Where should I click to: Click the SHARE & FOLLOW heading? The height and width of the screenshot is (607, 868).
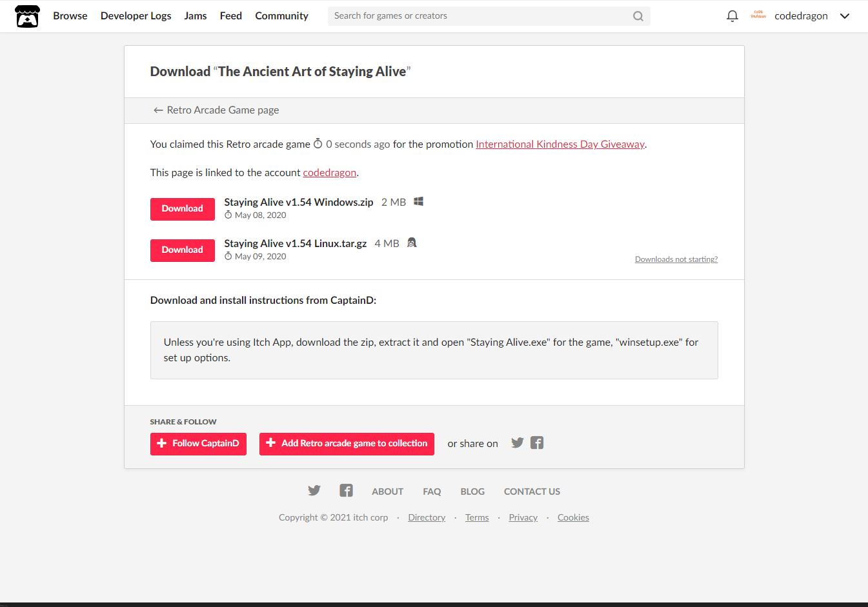coord(183,422)
